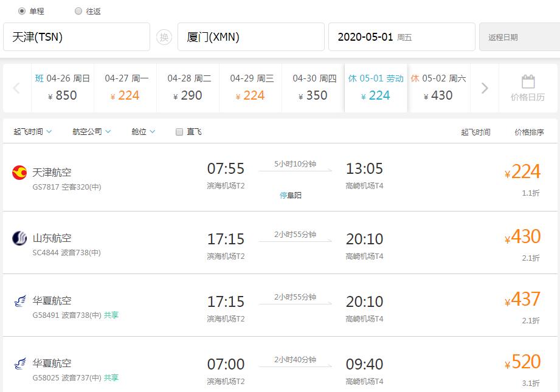The image size is (560, 392).
Task: Click the Tianjin Airlines logo icon
Action: 19,173
